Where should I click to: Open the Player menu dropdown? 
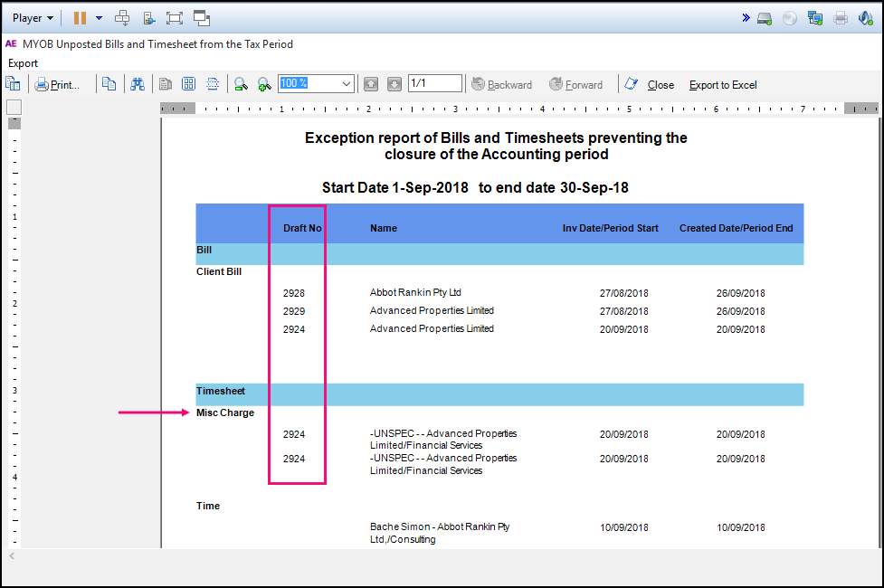32,17
